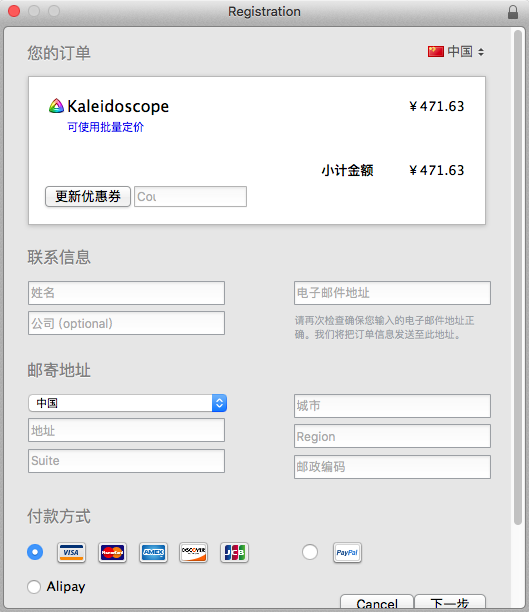Close the Registration window
529x612 pixels.
(x=14, y=11)
